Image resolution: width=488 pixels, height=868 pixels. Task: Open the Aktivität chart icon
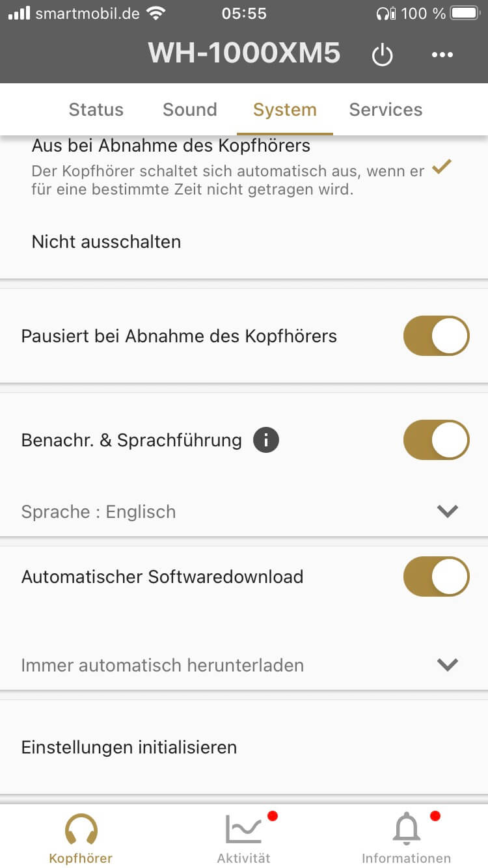point(243,829)
